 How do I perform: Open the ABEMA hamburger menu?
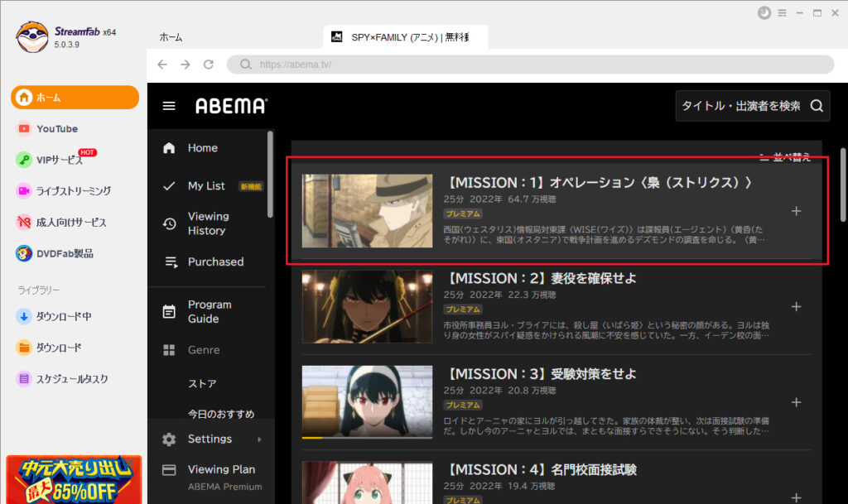pyautogui.click(x=169, y=106)
